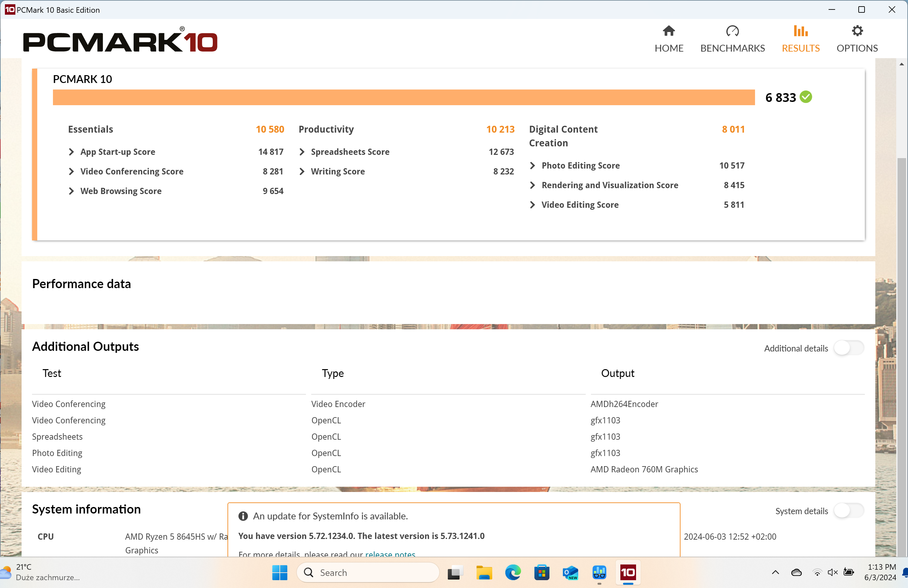
Task: Click the PCMark 10 title bar icon
Action: point(9,9)
